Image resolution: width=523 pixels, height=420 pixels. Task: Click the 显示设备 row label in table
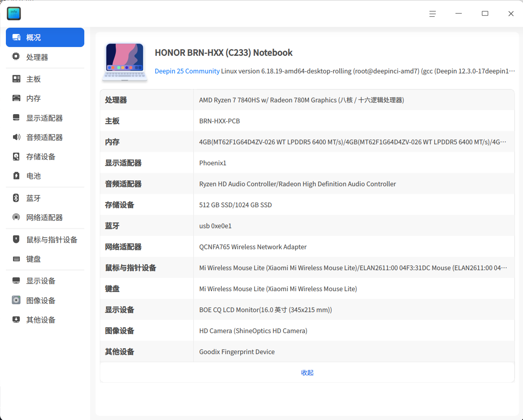click(x=120, y=310)
